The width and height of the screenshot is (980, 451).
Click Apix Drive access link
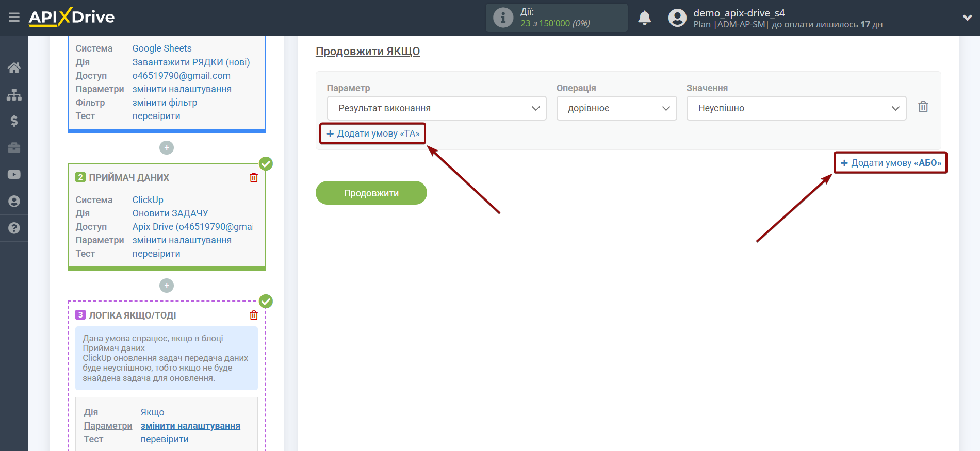(x=192, y=227)
